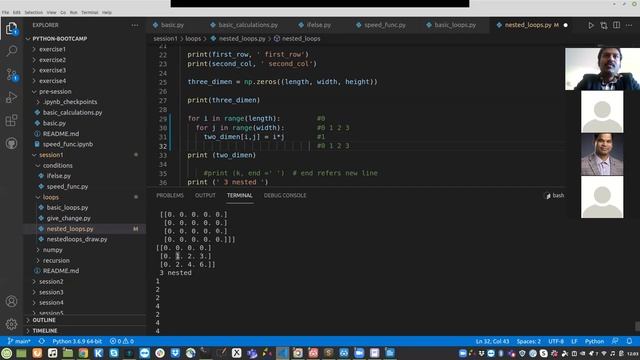Open the X application icon in taskbar
Screen dimensions: 640x360
(236, 353)
